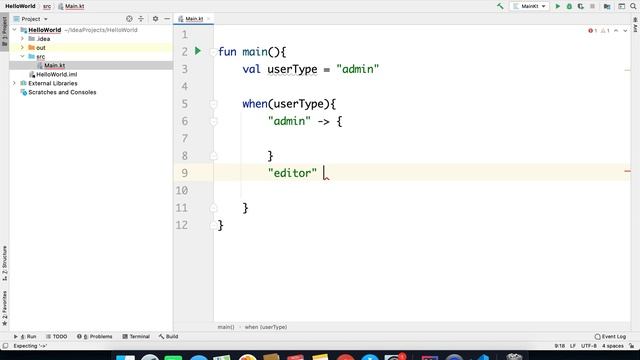This screenshot has height=360, width=640.
Task: Click the Build project hammer icon
Action: click(500, 6)
